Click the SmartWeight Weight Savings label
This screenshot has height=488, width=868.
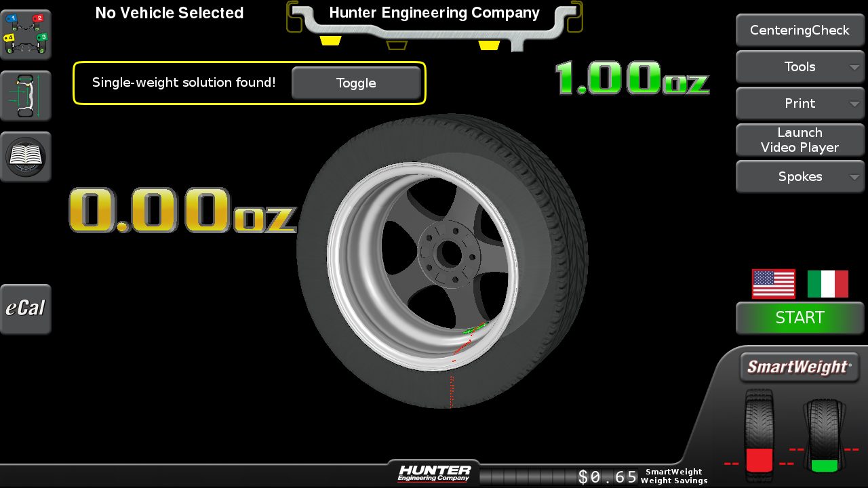click(674, 476)
